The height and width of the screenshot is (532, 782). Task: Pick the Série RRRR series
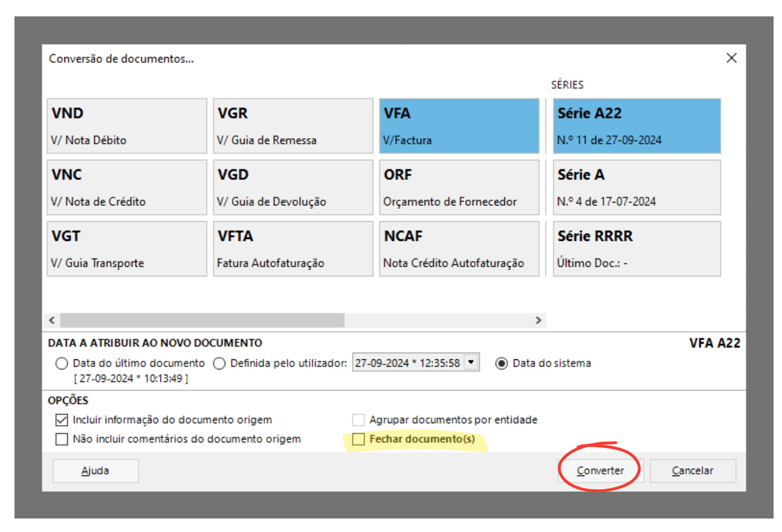point(636,249)
